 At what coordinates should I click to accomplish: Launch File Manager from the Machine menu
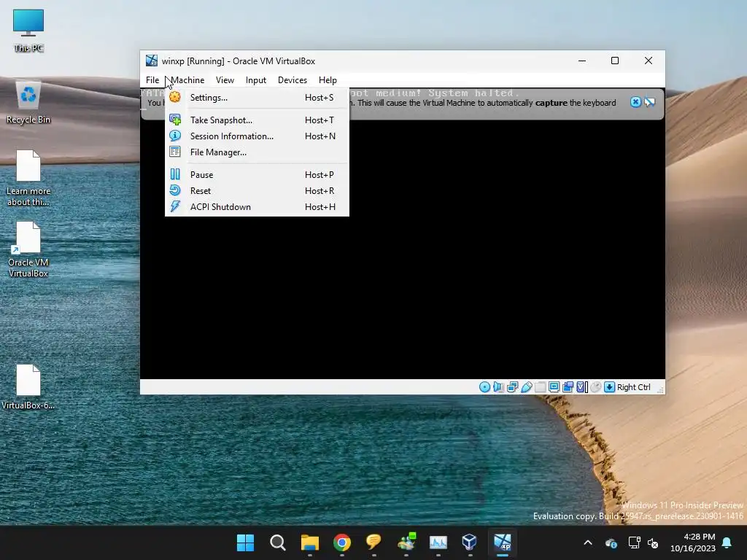coord(257,152)
